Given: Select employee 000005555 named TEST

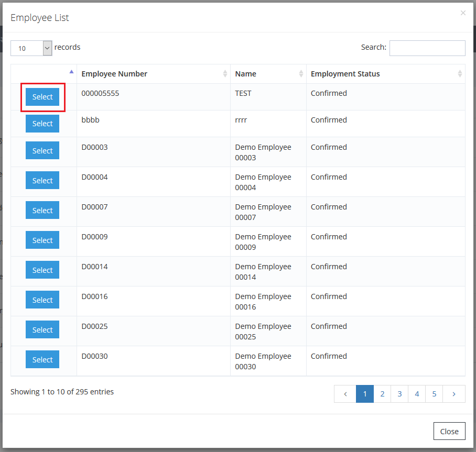Looking at the screenshot, I should [42, 97].
